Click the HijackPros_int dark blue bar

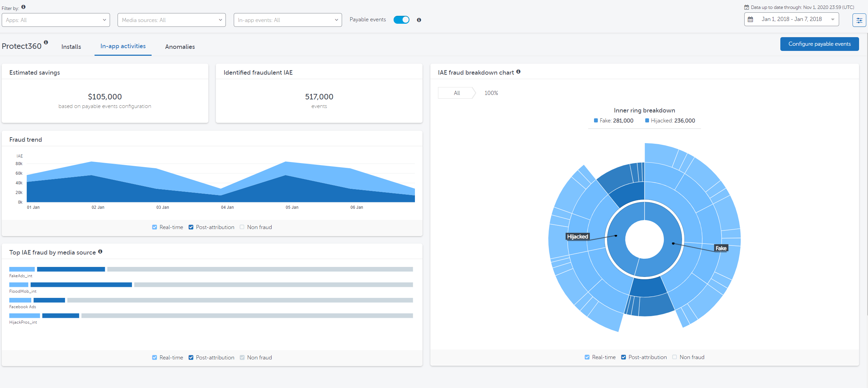[x=61, y=316]
